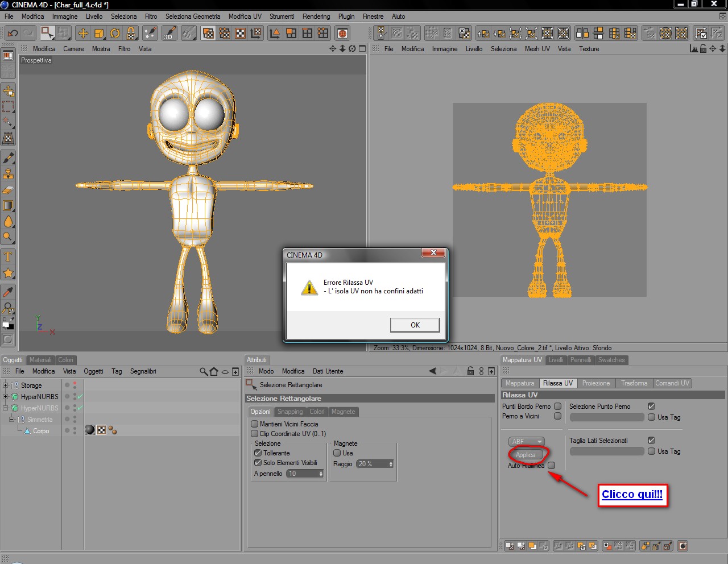This screenshot has height=564, width=728.
Task: Uncheck the Selezione Punto Perno checkbox
Action: point(652,406)
